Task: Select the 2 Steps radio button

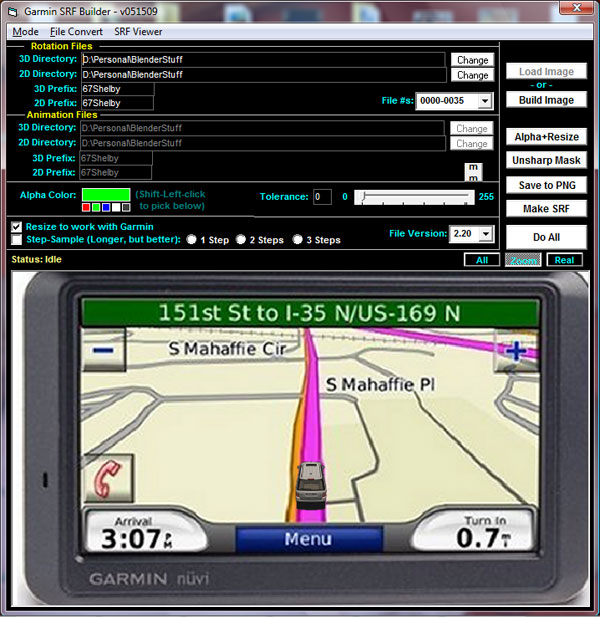Action: coord(241,239)
